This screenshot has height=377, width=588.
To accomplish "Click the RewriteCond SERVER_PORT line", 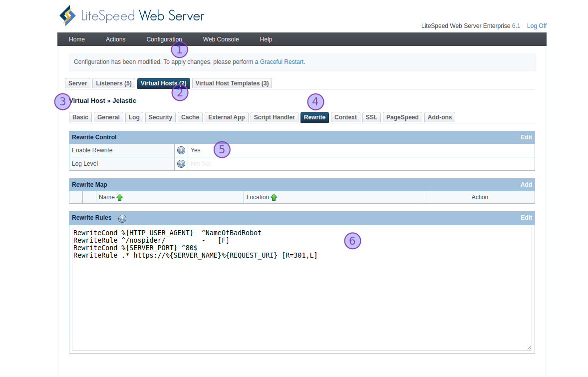I will point(135,248).
